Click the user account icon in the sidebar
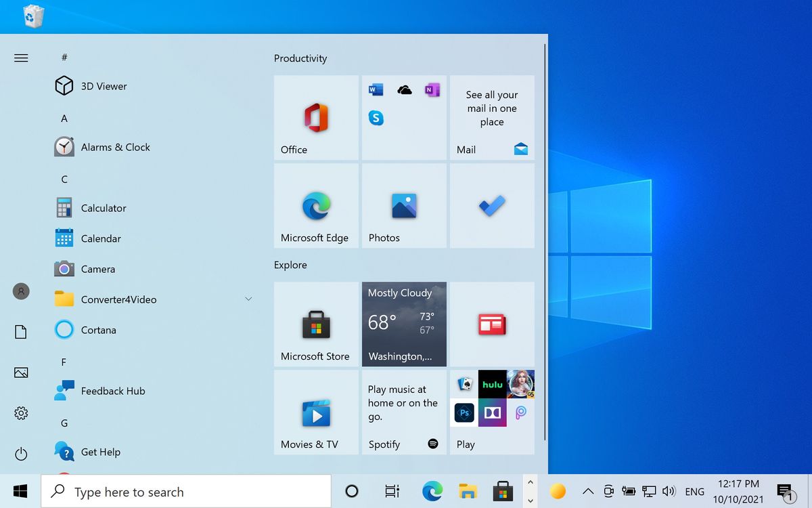This screenshot has width=812, height=508. point(20,291)
